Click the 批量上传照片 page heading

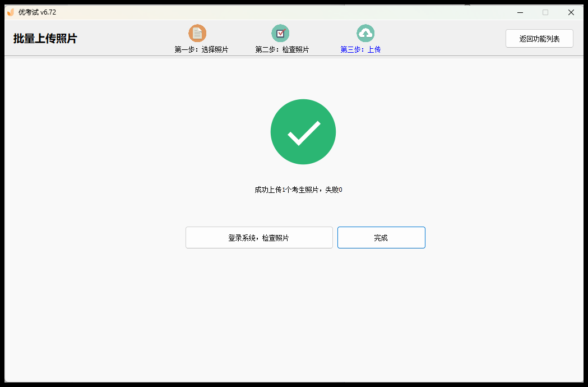pos(45,39)
